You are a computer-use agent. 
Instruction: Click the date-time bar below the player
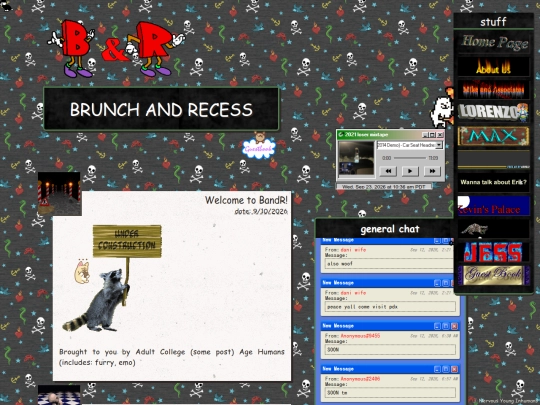pyautogui.click(x=384, y=187)
